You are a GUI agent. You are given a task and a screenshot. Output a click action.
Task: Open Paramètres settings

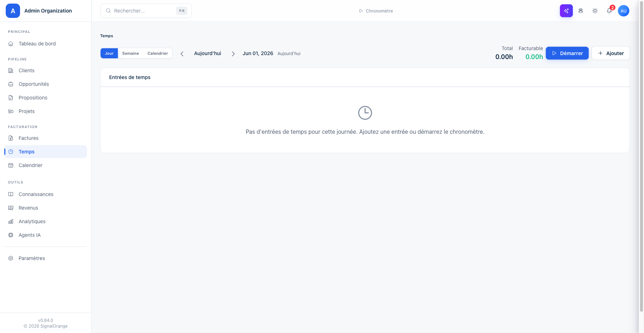coord(45,258)
